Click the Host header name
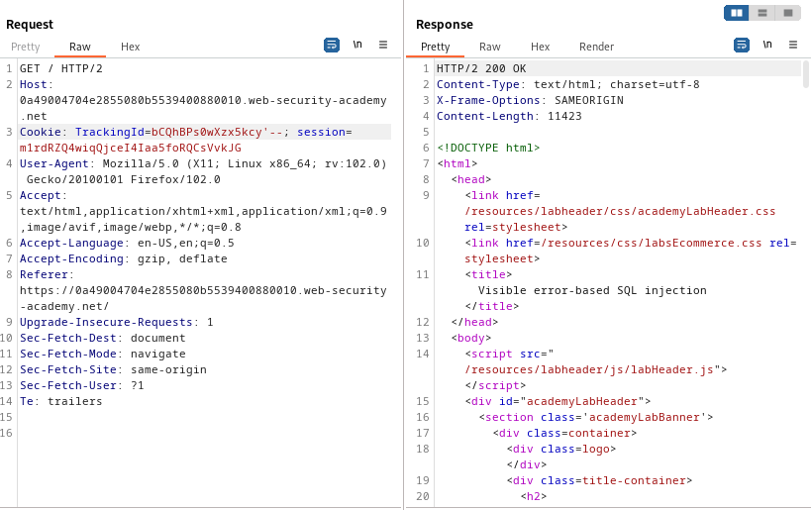The width and height of the screenshot is (812, 510). [35, 84]
